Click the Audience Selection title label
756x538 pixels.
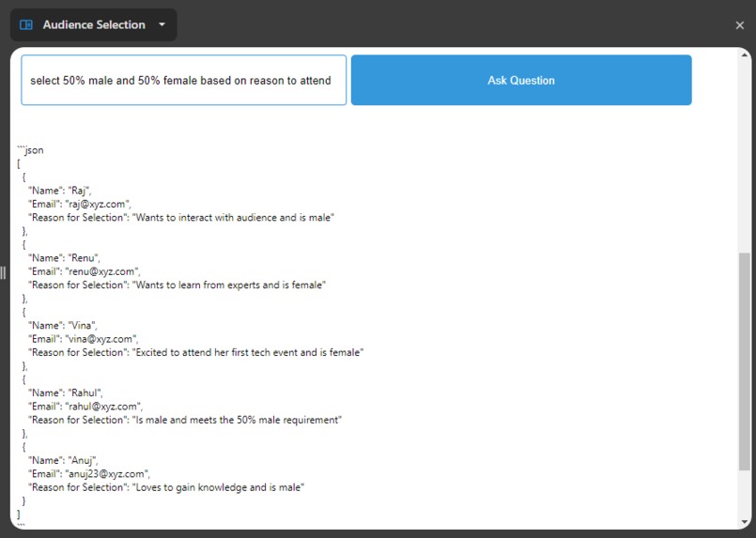click(x=94, y=24)
